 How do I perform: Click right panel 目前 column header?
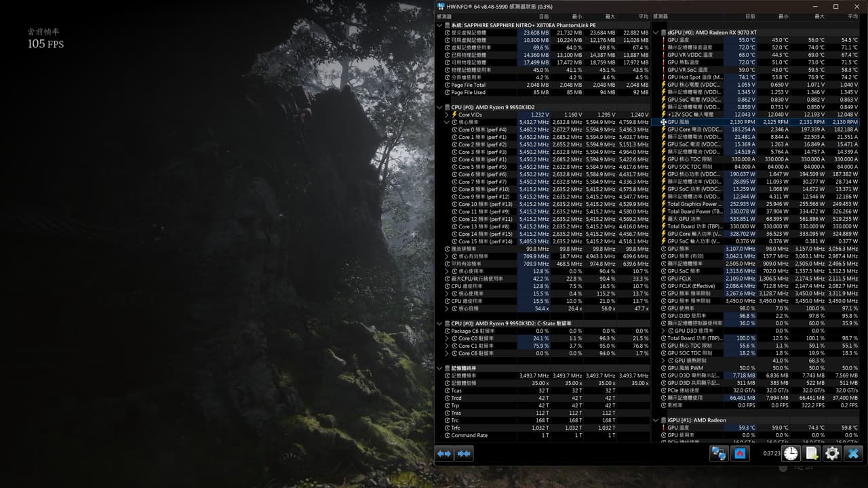click(749, 16)
